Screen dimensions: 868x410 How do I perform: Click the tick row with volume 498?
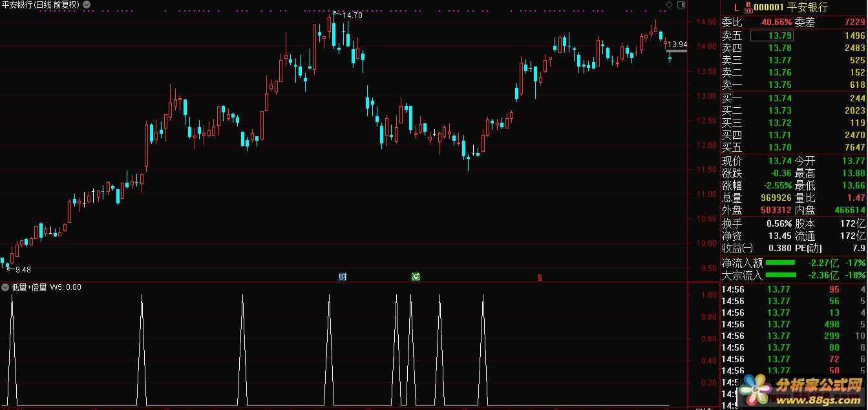pyautogui.click(x=794, y=324)
